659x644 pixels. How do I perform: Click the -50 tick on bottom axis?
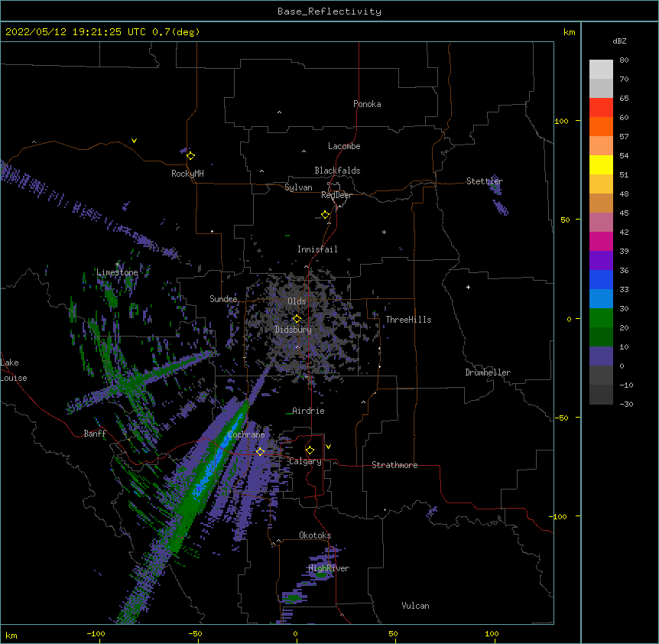[195, 633]
